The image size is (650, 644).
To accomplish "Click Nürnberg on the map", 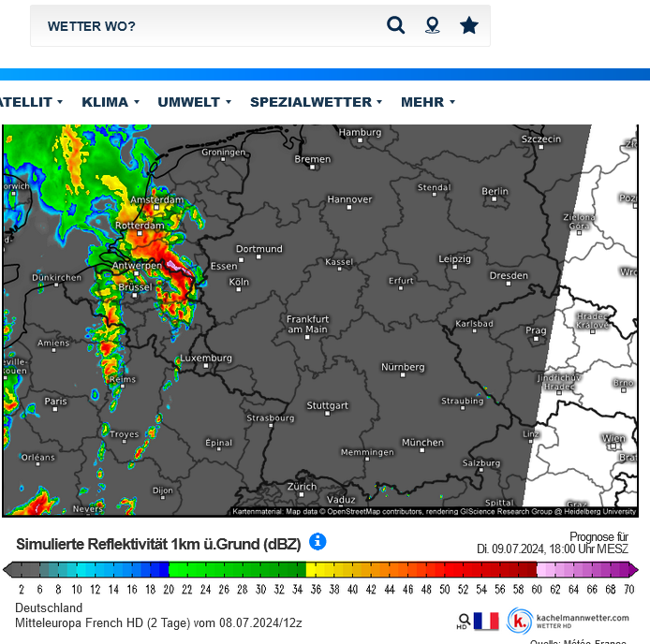I will pos(403,367).
